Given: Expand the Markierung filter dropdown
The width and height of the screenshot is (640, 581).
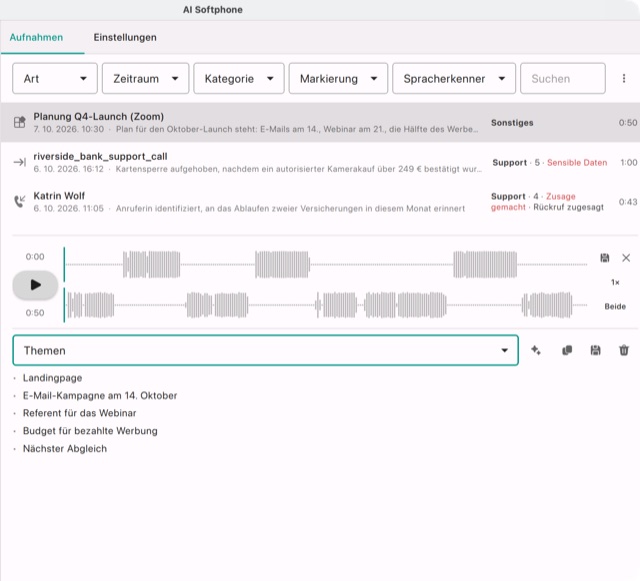Looking at the screenshot, I should [338, 78].
